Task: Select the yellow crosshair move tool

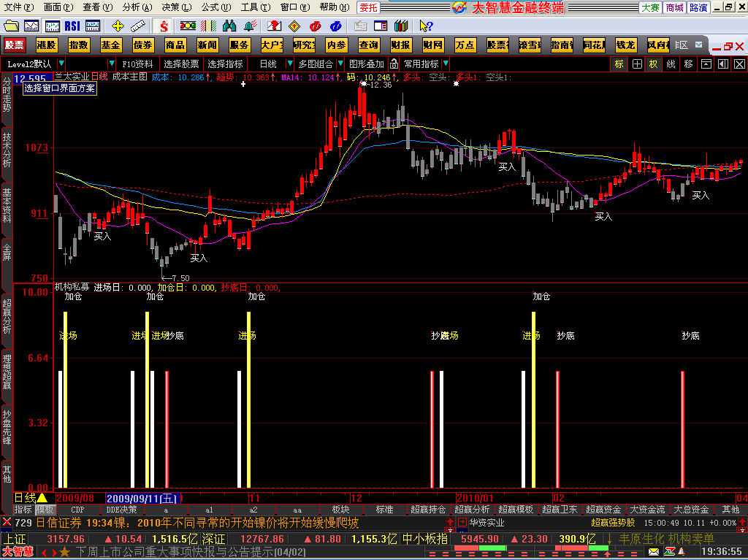Action: click(x=117, y=26)
